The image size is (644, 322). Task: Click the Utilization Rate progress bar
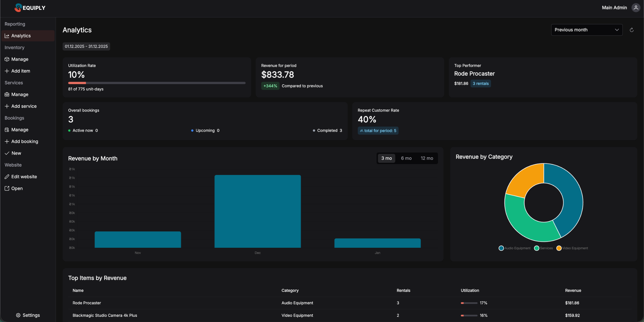157,83
